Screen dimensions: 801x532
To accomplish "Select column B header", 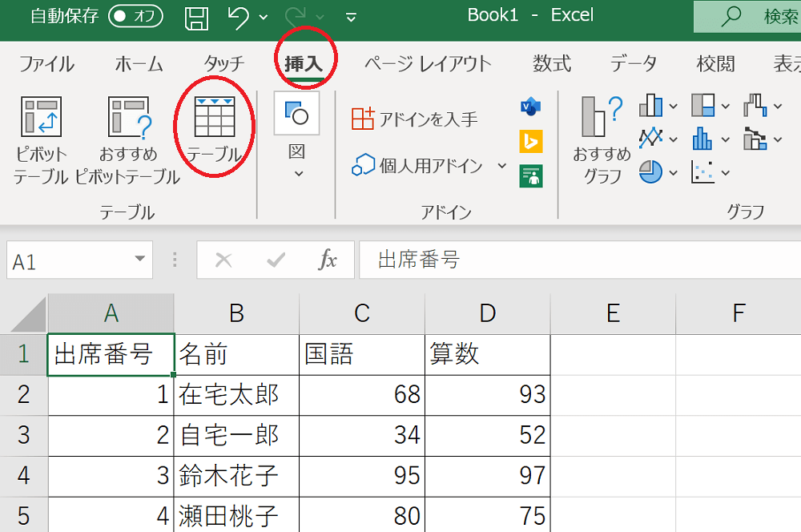I will tap(236, 313).
